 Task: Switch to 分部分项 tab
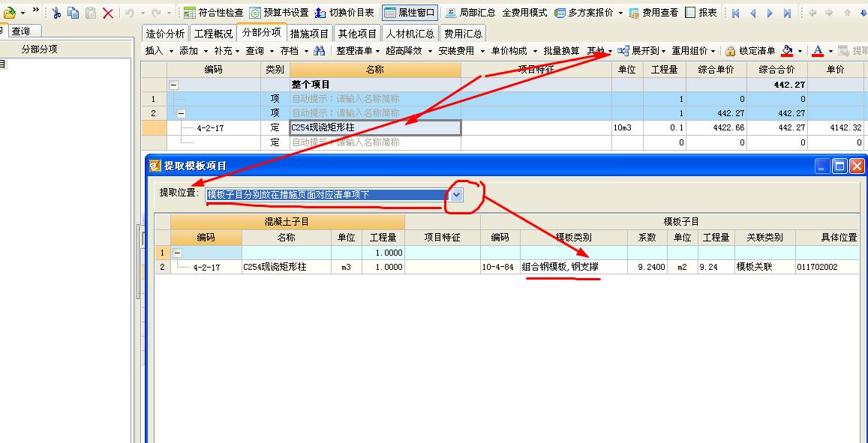(x=261, y=33)
